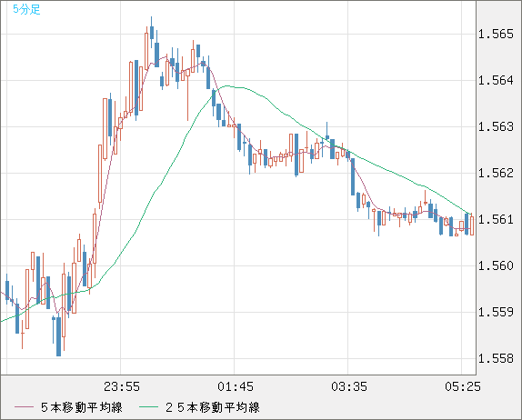Click the 5分足 timeframe label
Screen dimensions: 522x420
coord(26,9)
